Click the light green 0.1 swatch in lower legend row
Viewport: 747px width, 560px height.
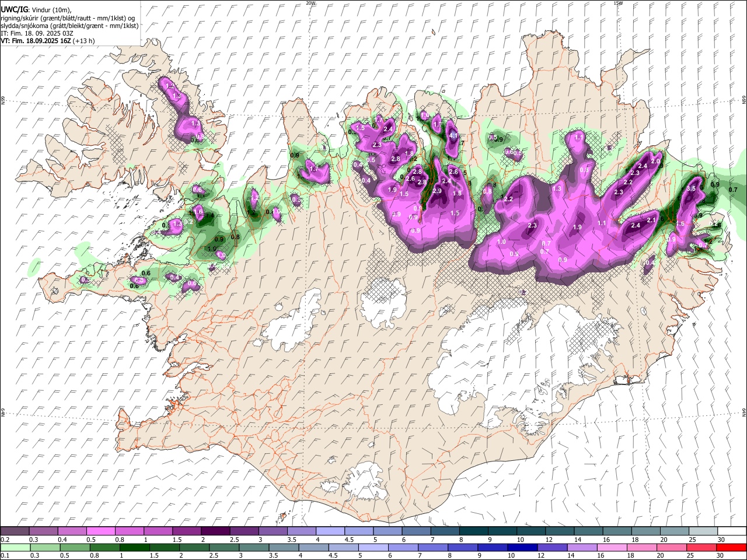click(x=15, y=548)
